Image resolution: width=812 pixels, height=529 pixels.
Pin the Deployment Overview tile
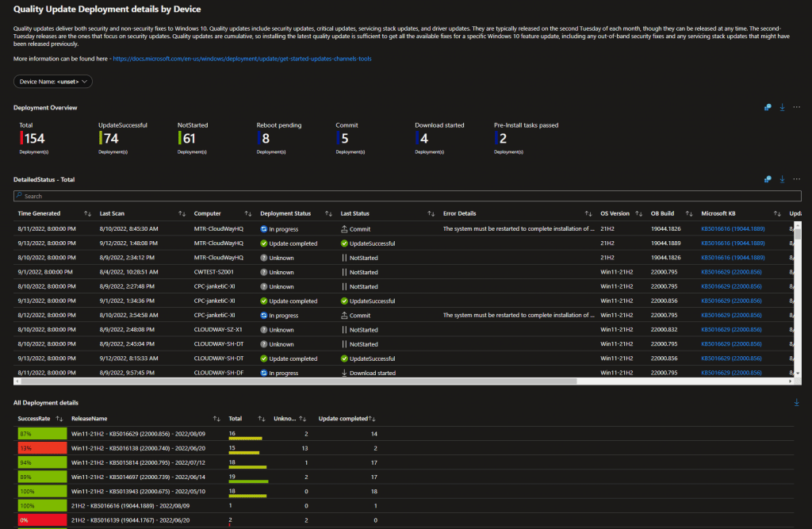point(768,107)
